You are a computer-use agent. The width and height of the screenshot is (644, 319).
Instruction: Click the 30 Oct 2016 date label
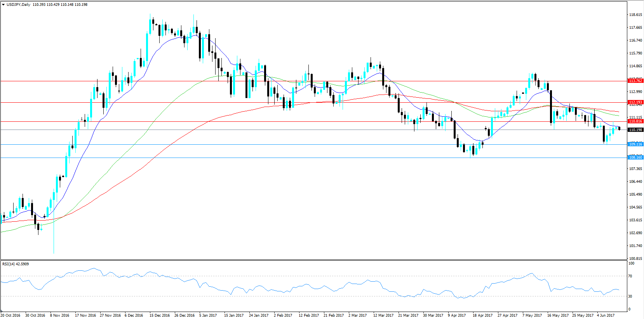(x=35, y=315)
